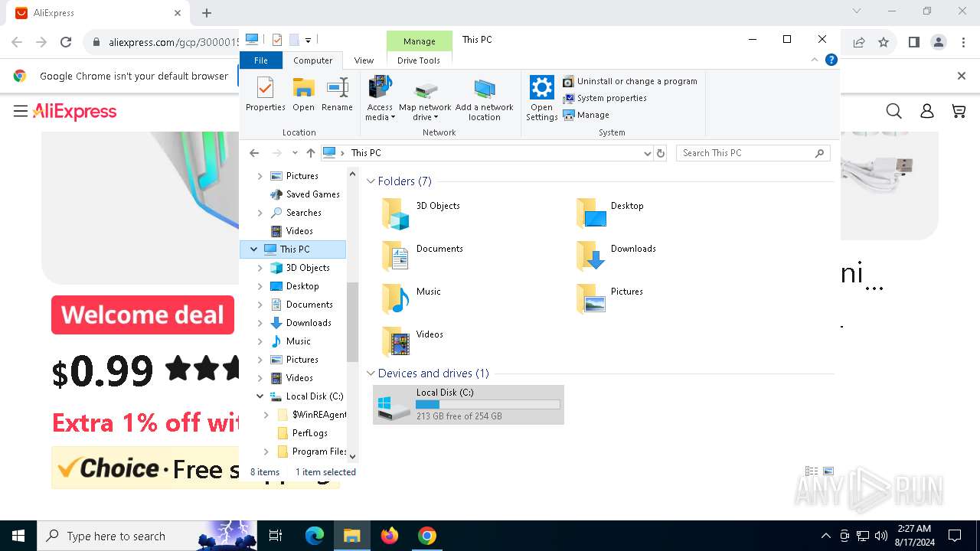Open the Drive Tools tab
The width and height of the screenshot is (980, 551).
click(x=419, y=60)
